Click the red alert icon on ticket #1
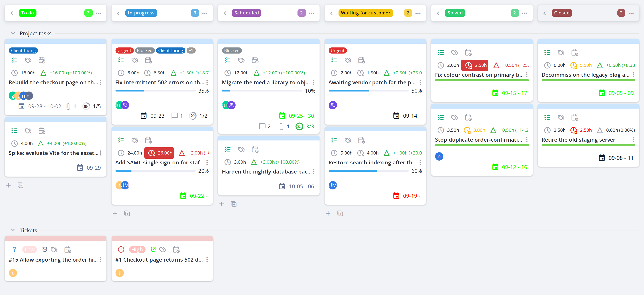Screen dimensions: 644x295 coord(121,249)
